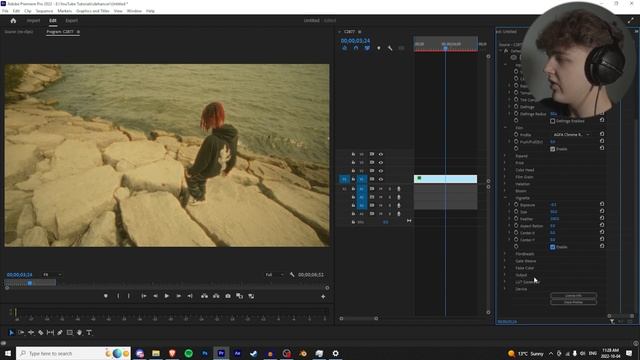
Task: Open the Sequence menu
Action: click(x=44, y=11)
